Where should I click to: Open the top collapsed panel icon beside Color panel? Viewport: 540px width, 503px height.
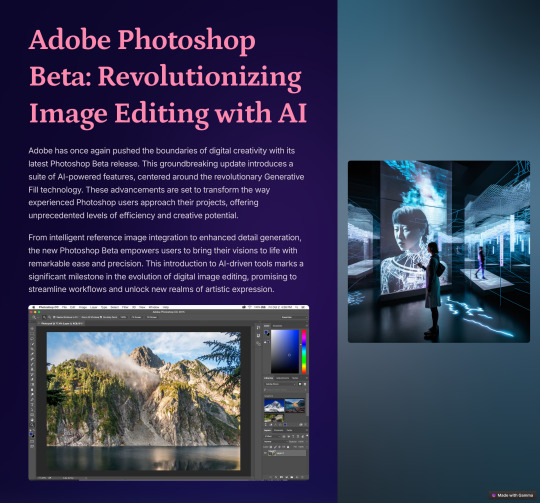coord(258,327)
